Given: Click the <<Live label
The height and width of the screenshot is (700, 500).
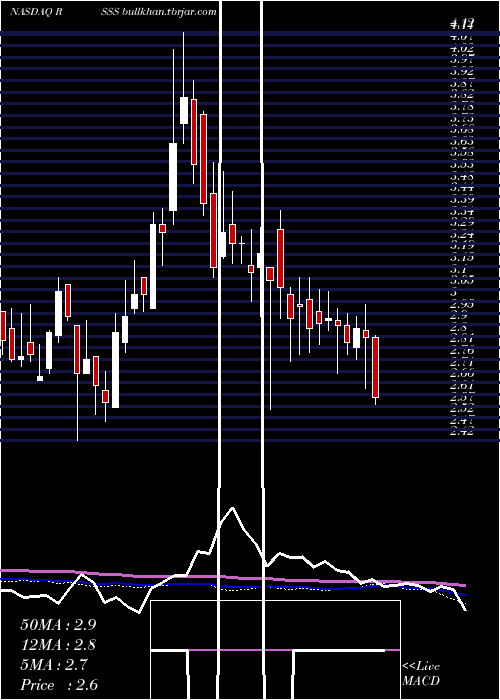Looking at the screenshot, I should [x=421, y=667].
